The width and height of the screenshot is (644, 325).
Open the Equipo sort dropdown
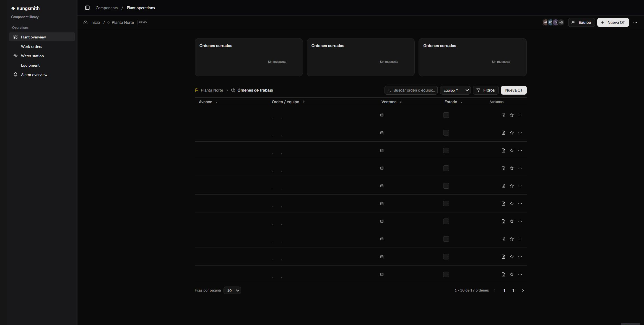click(x=455, y=90)
